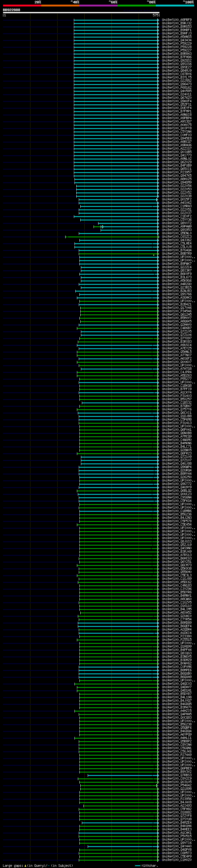197x868 pixels.
Task: Select hit label UniRef100_C5YY36
Action: coord(177,220)
